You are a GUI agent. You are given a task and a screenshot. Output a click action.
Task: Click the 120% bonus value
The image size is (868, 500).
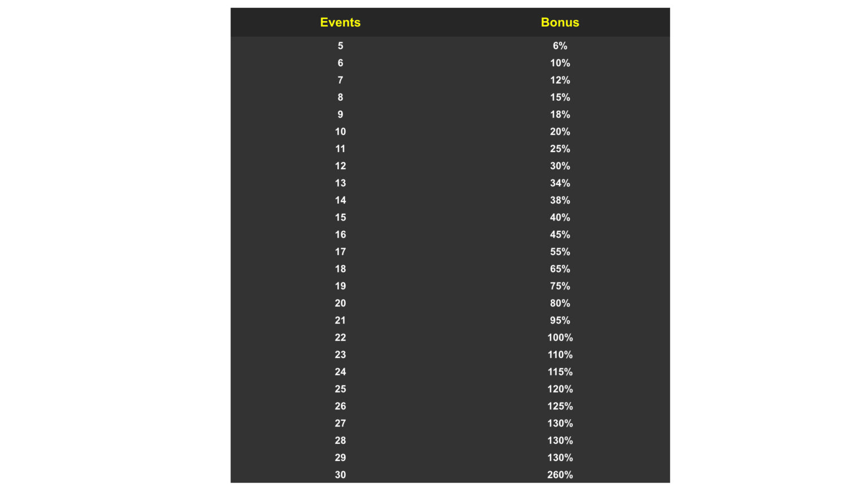(x=560, y=389)
